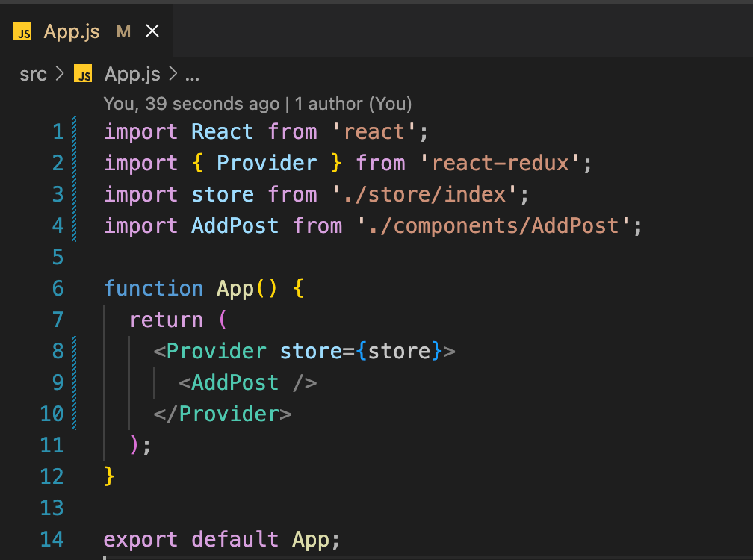Click the empty line number 5
753x560 pixels.
point(58,257)
